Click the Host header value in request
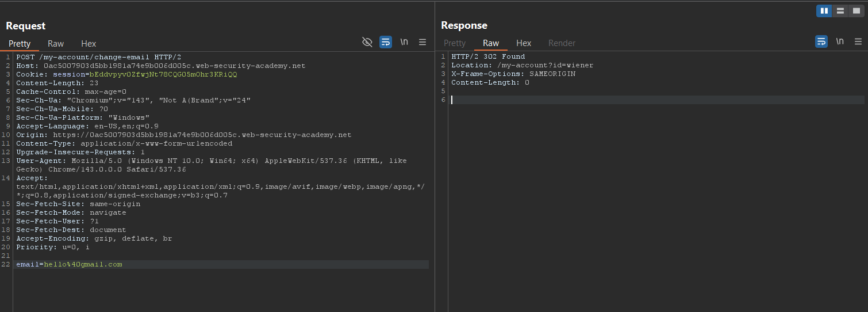 tap(174, 66)
